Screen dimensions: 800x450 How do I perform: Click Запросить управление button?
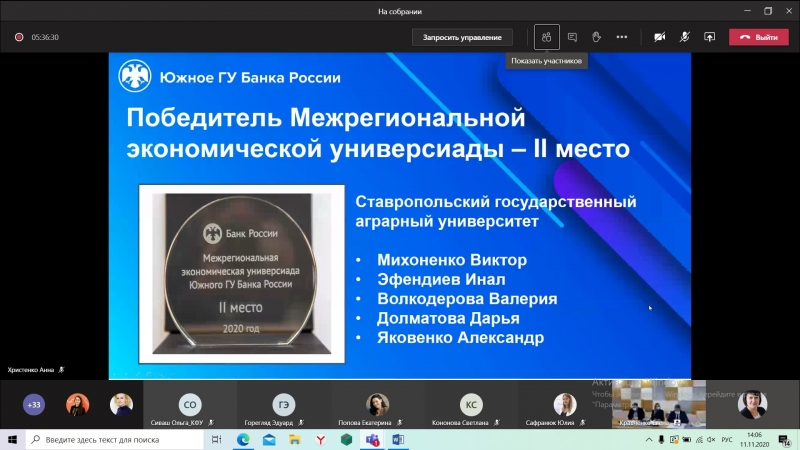coord(462,37)
